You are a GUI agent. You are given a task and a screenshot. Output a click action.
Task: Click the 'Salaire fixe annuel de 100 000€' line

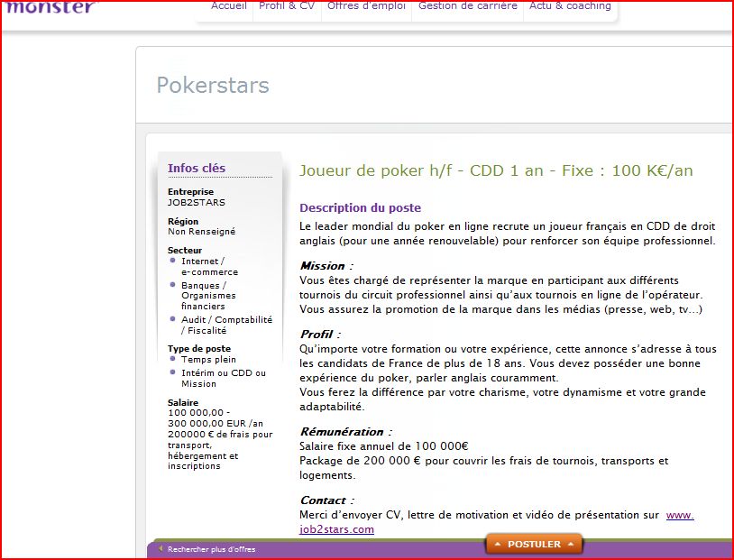(384, 446)
